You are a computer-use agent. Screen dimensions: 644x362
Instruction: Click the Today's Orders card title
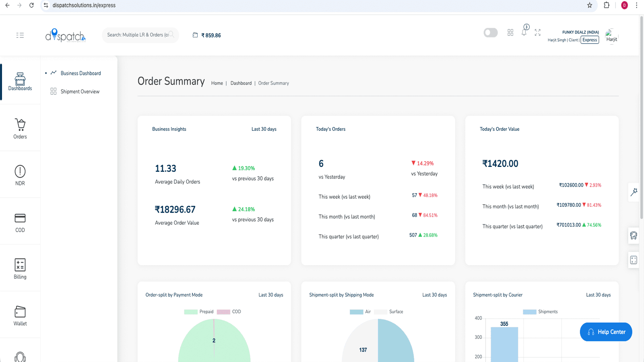[330, 129]
